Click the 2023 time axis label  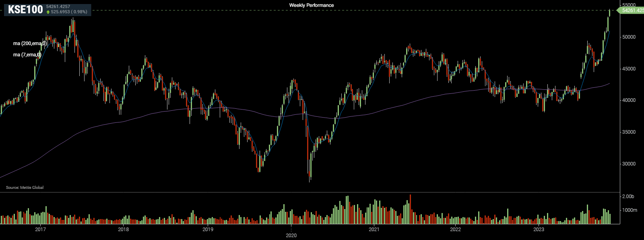pyautogui.click(x=539, y=230)
